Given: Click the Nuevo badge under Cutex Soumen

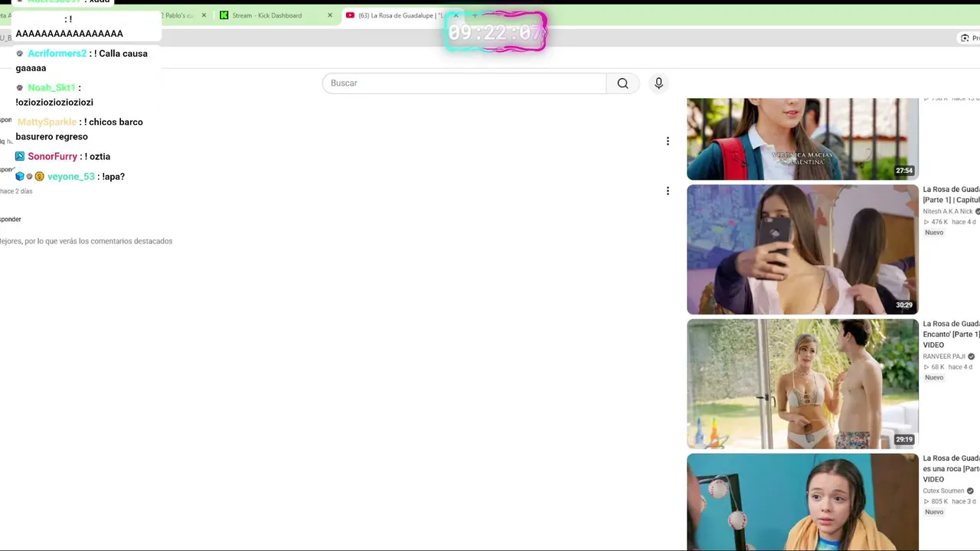Looking at the screenshot, I should [934, 512].
